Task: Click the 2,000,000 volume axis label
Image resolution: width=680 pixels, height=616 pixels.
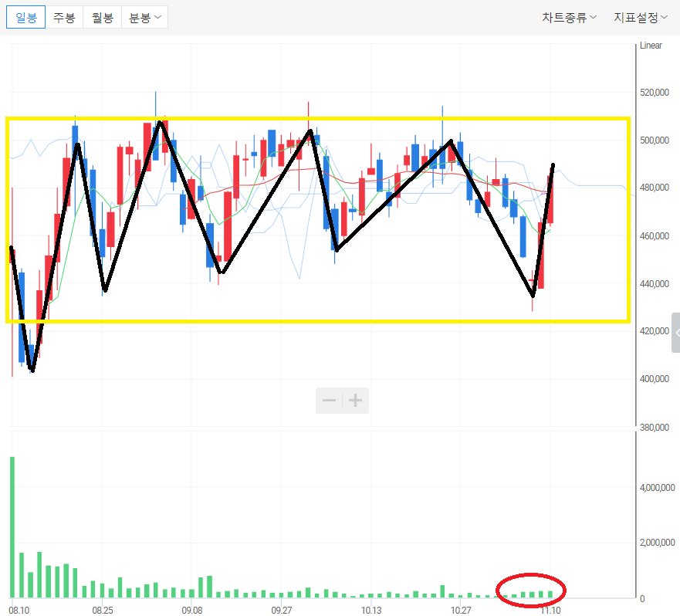Action: (658, 542)
